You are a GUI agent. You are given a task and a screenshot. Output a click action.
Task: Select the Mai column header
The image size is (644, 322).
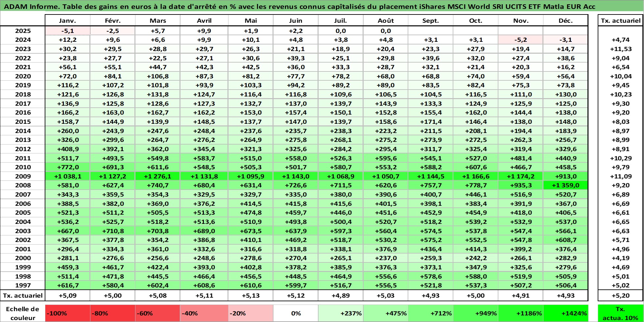pos(251,20)
